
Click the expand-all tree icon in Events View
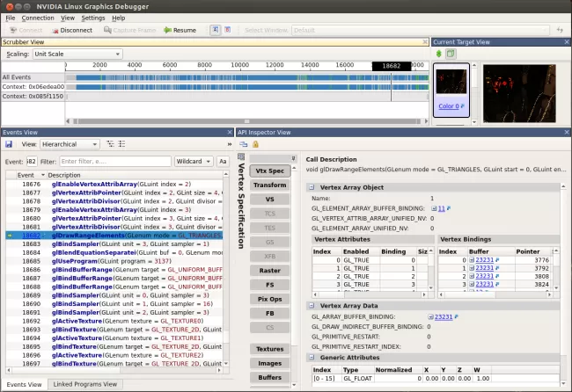tap(110, 144)
